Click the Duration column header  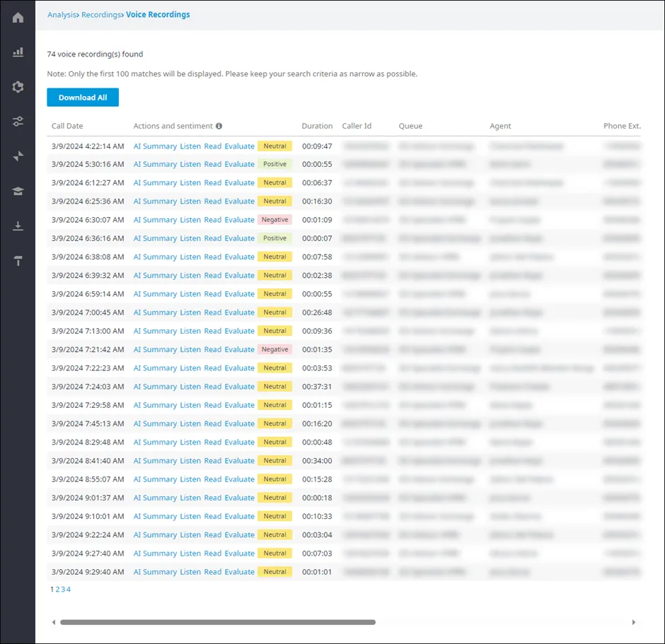317,126
